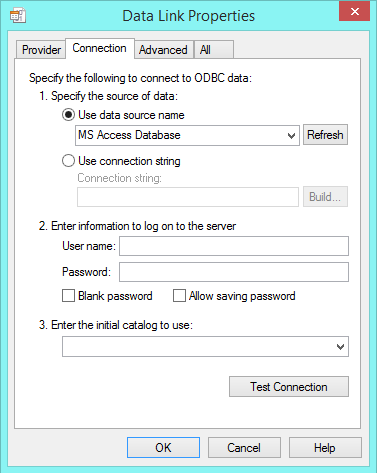Screen dimensions: 377x473
Task: Switch to the Provider tab
Action: click(x=41, y=50)
